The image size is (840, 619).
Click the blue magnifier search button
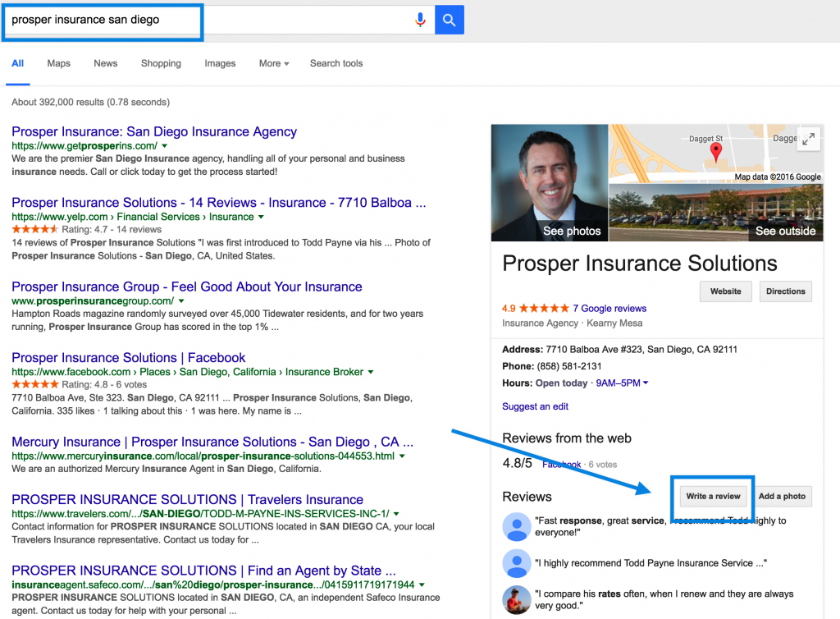click(449, 20)
